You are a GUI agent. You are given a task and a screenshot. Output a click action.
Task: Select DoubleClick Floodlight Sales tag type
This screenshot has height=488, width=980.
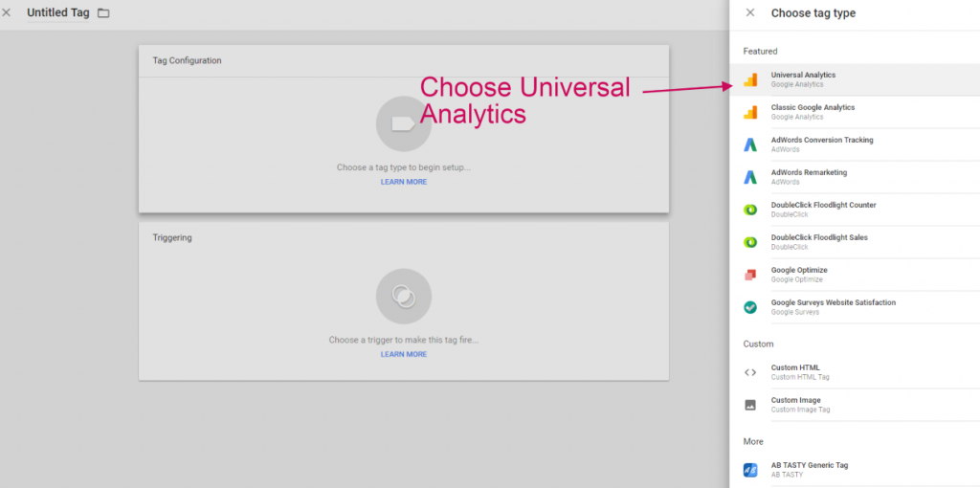[x=855, y=242]
